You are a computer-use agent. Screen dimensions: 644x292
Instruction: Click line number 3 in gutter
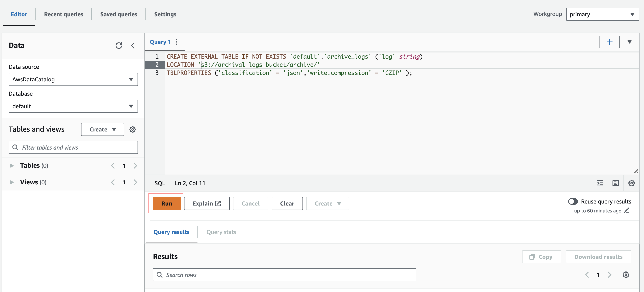point(157,73)
